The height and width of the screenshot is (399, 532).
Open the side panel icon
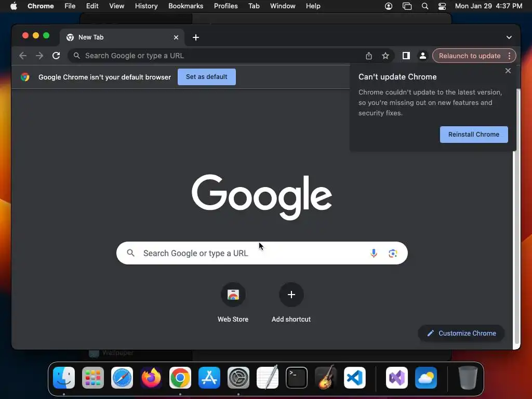[406, 56]
